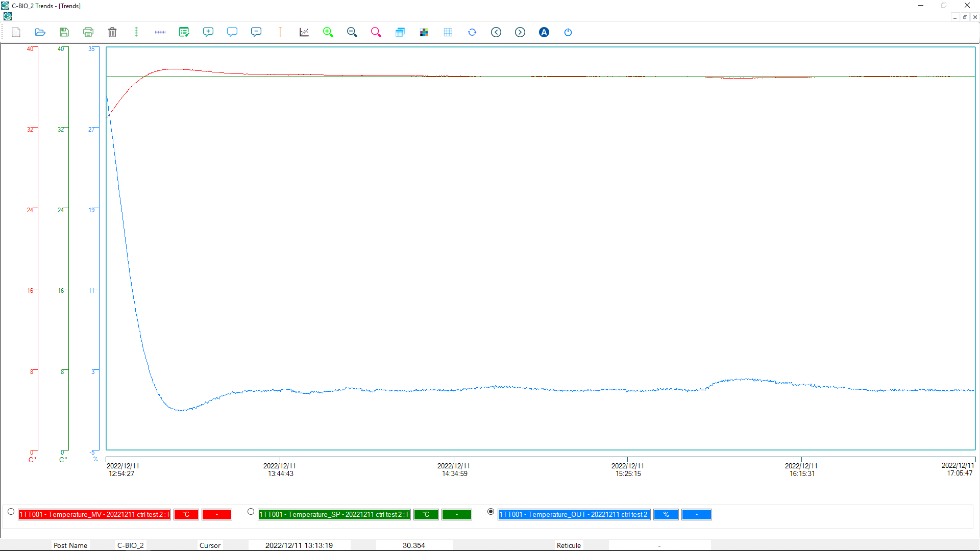Click the red Temperature_MV series label
The height and width of the screenshot is (551, 980).
[x=94, y=514]
